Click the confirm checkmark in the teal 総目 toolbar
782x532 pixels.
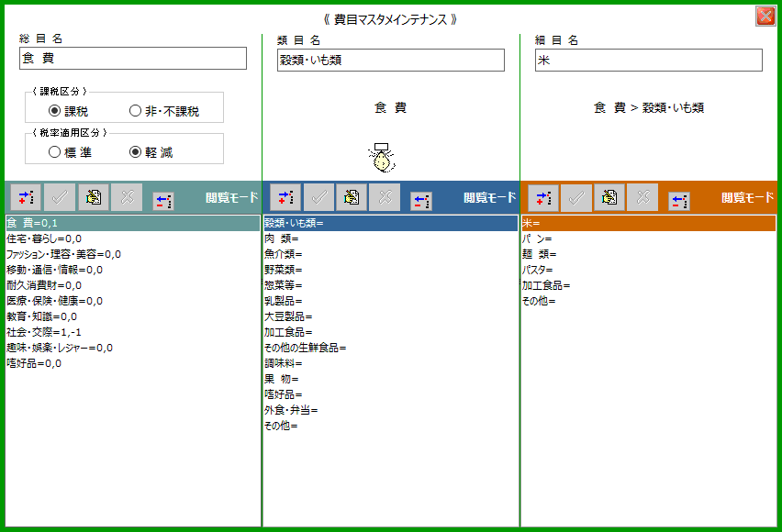(60, 197)
